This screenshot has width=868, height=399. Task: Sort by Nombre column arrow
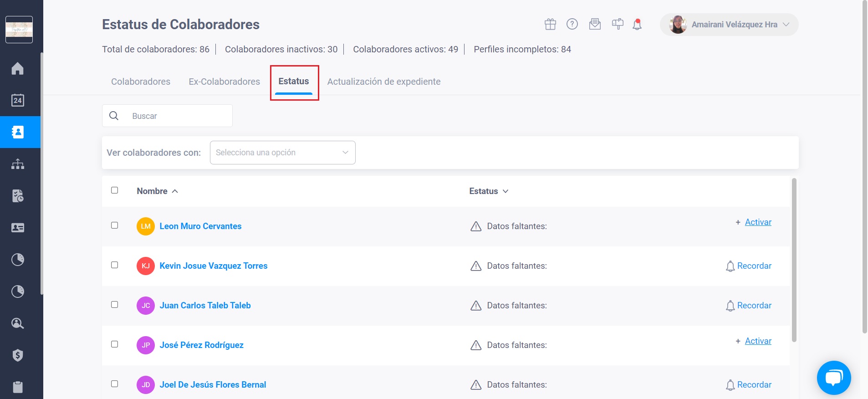(x=175, y=191)
